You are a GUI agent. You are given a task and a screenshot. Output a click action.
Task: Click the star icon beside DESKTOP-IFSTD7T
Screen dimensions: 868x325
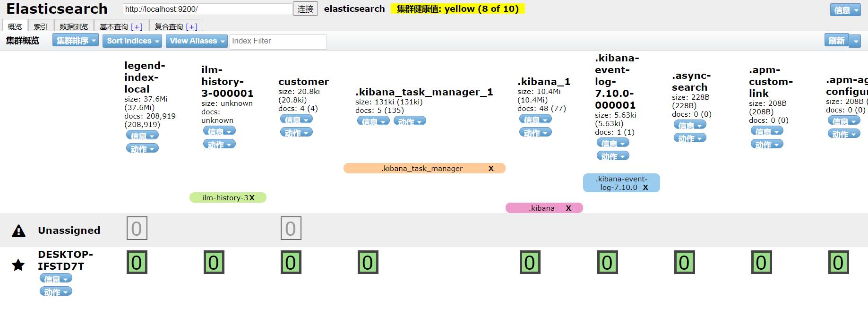pyautogui.click(x=18, y=265)
